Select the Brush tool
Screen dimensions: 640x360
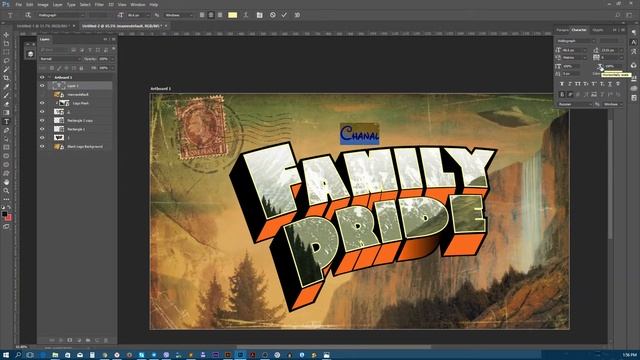pyautogui.click(x=6, y=96)
